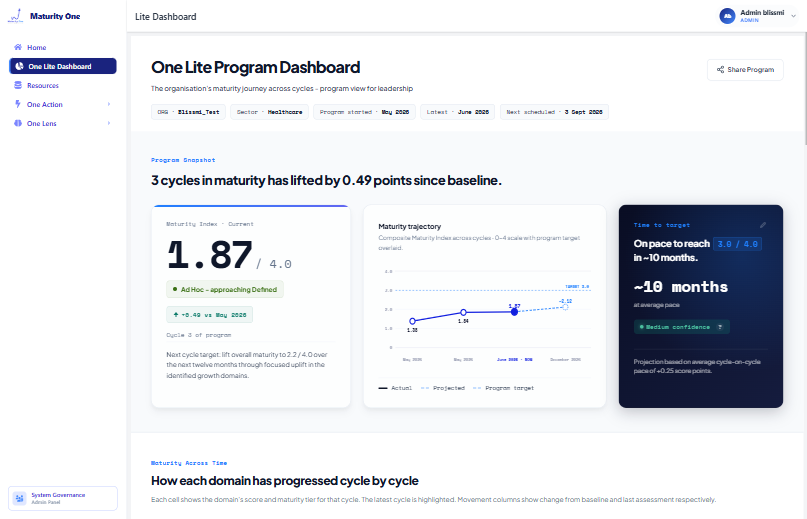Click the June 2026 axis label on chart
This screenshot has width=807, height=519.
(x=515, y=359)
